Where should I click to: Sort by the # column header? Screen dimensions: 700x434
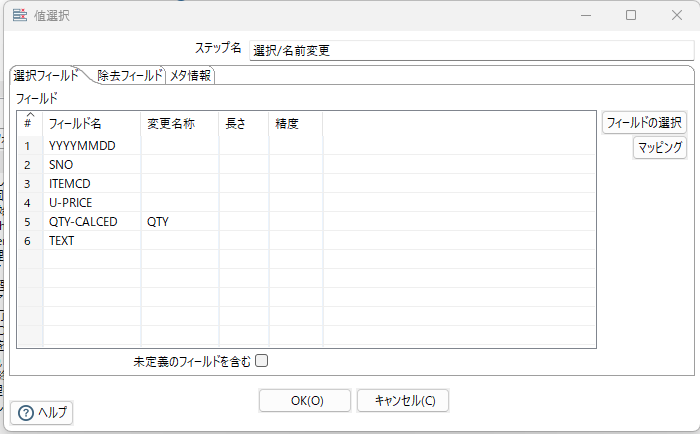[29, 123]
